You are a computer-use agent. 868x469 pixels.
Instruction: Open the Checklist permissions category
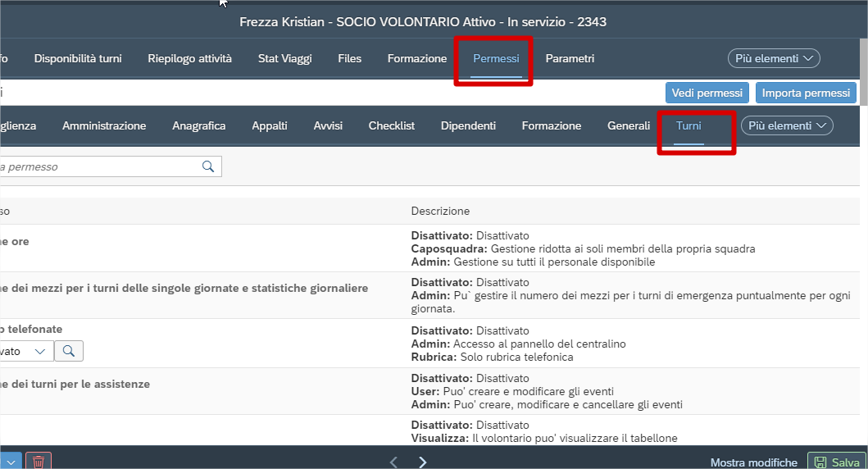click(391, 125)
